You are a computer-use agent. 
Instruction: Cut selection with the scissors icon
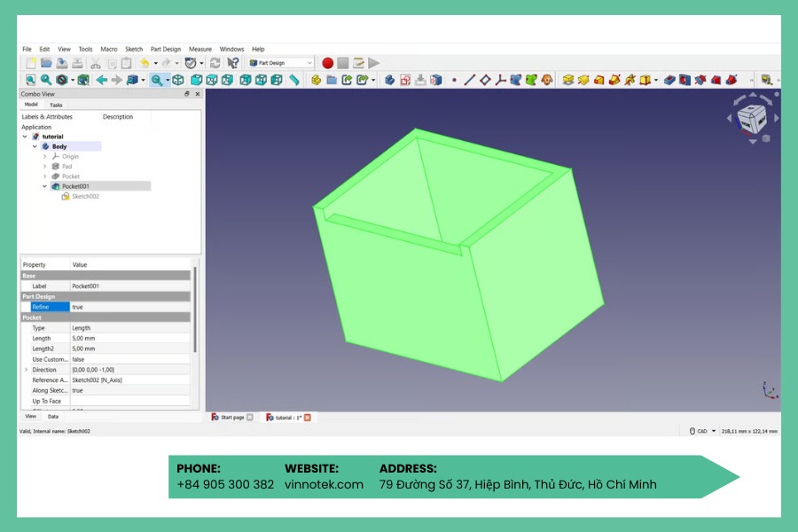(x=95, y=63)
